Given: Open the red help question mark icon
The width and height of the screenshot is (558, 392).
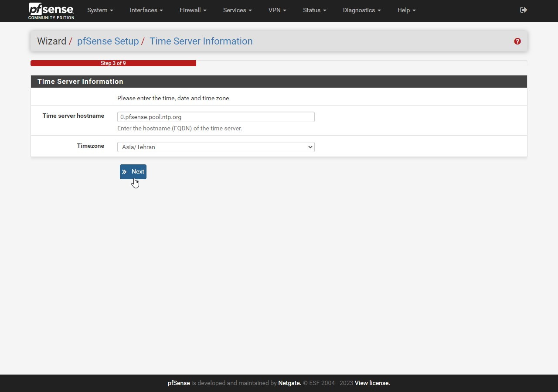Looking at the screenshot, I should click(517, 41).
